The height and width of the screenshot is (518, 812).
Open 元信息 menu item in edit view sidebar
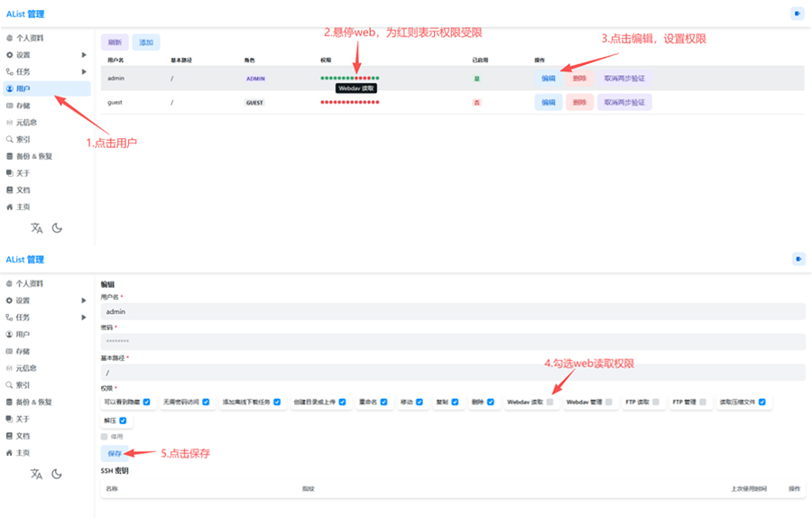click(26, 368)
